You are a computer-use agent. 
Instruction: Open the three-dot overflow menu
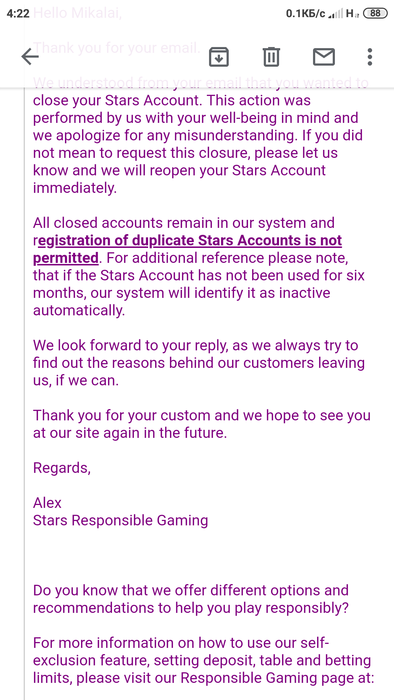(369, 57)
